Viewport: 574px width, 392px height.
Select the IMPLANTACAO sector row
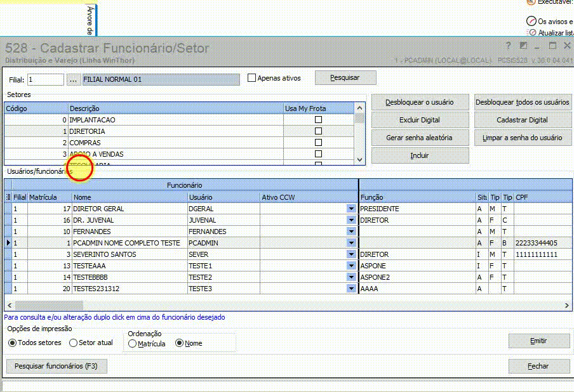tap(179, 120)
